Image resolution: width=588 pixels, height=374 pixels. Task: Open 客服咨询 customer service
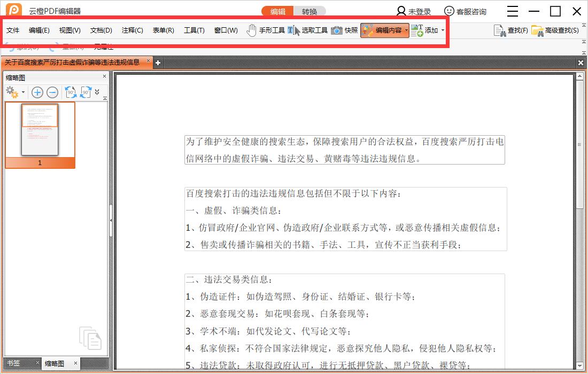point(465,12)
